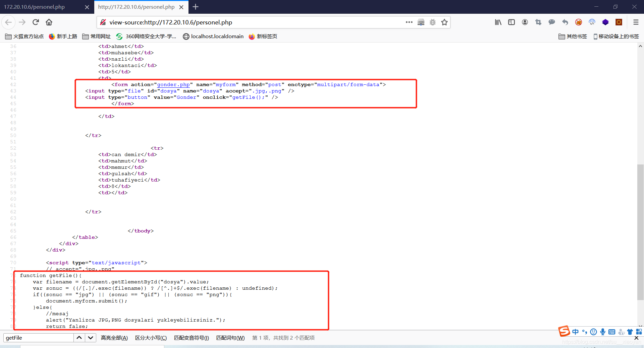This screenshot has height=348, width=644.
Task: Open the Library icon in toolbar
Action: click(498, 22)
